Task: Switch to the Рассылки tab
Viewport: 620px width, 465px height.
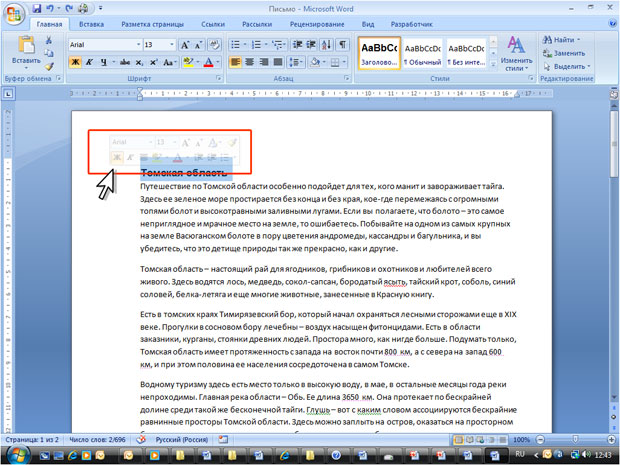Action: [257, 24]
